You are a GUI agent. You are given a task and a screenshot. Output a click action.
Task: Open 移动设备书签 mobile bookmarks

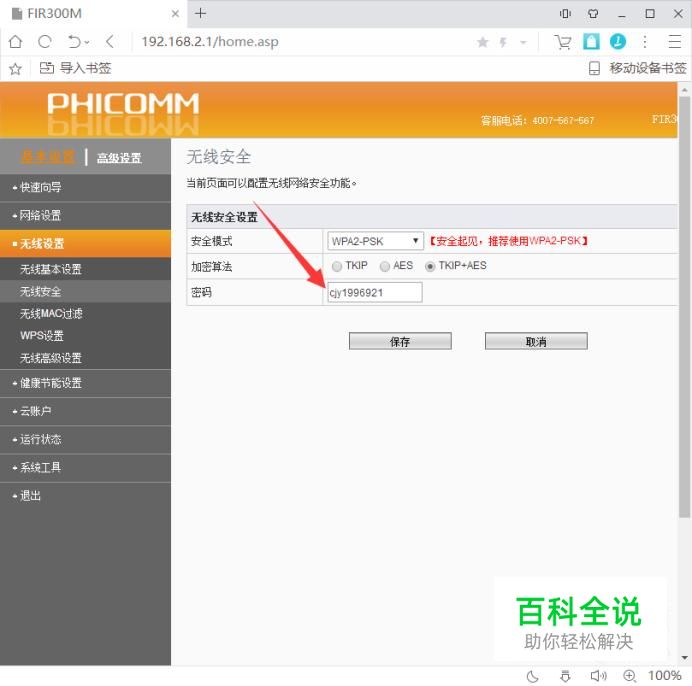point(638,68)
